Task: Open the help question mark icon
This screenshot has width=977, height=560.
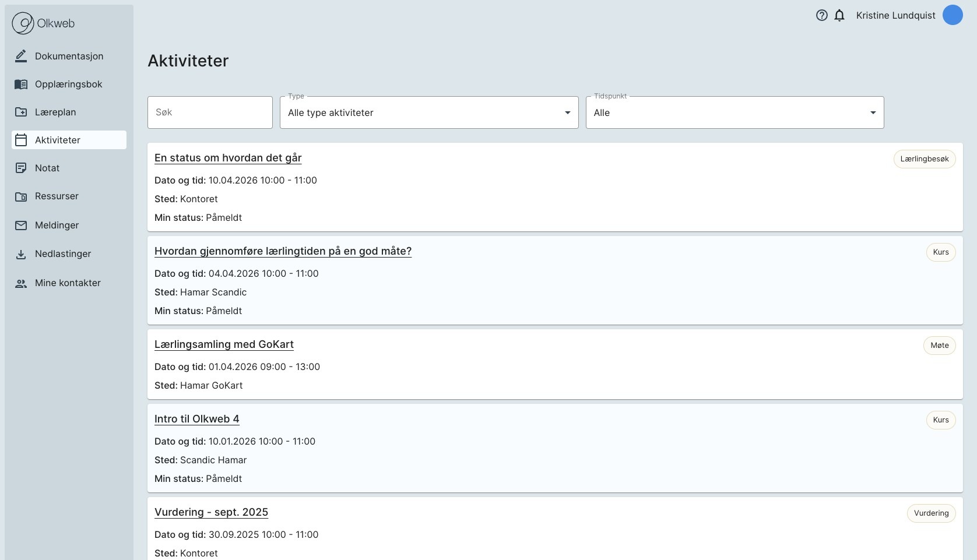Action: pos(821,16)
